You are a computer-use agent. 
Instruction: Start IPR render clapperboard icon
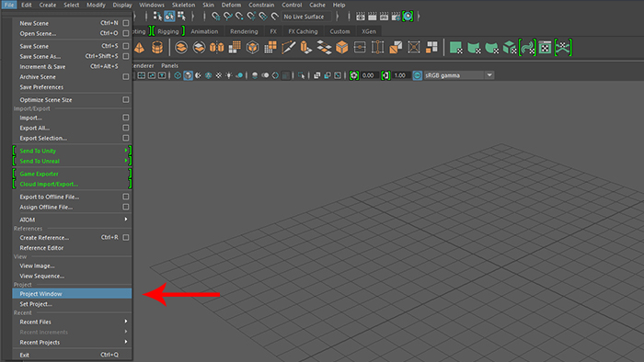click(x=384, y=17)
